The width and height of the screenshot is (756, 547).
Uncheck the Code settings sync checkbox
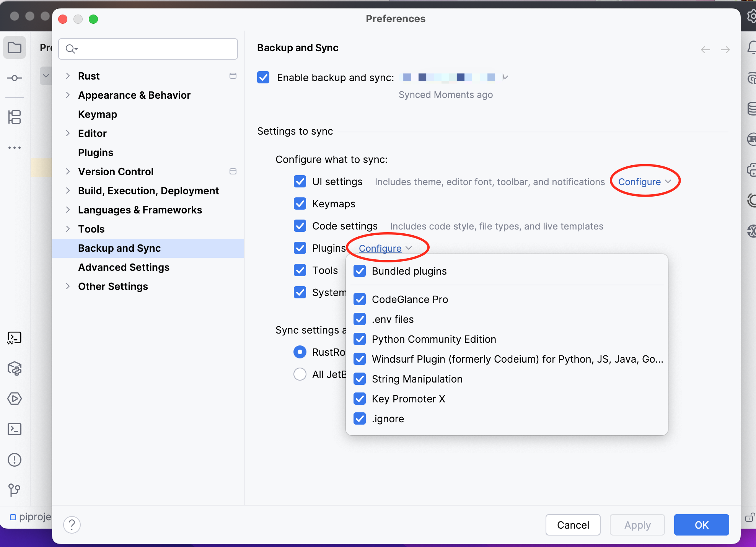(x=300, y=226)
